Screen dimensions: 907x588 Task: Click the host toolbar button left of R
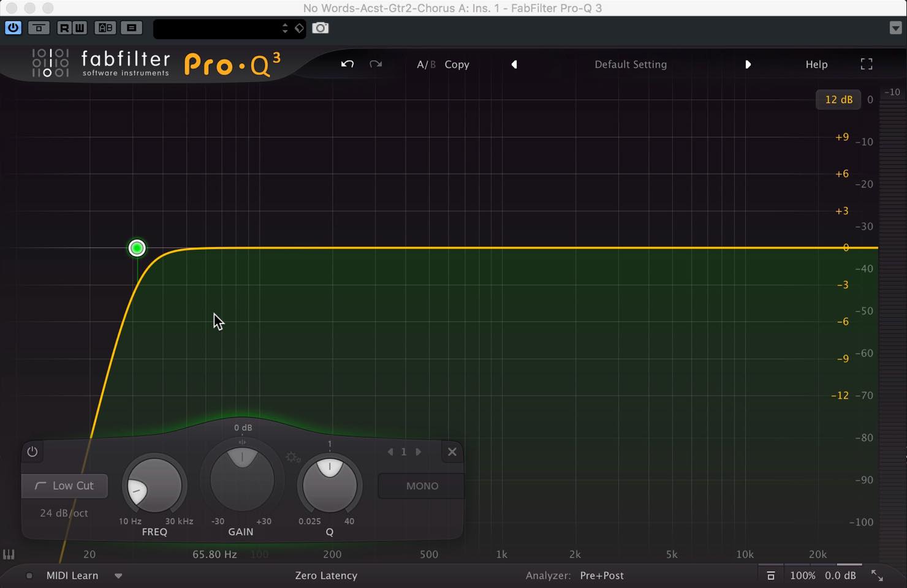(x=39, y=28)
